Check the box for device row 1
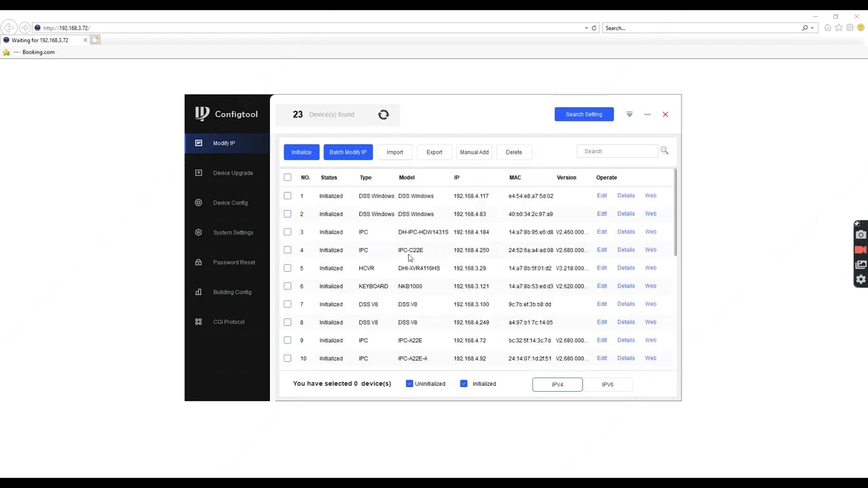 point(288,196)
